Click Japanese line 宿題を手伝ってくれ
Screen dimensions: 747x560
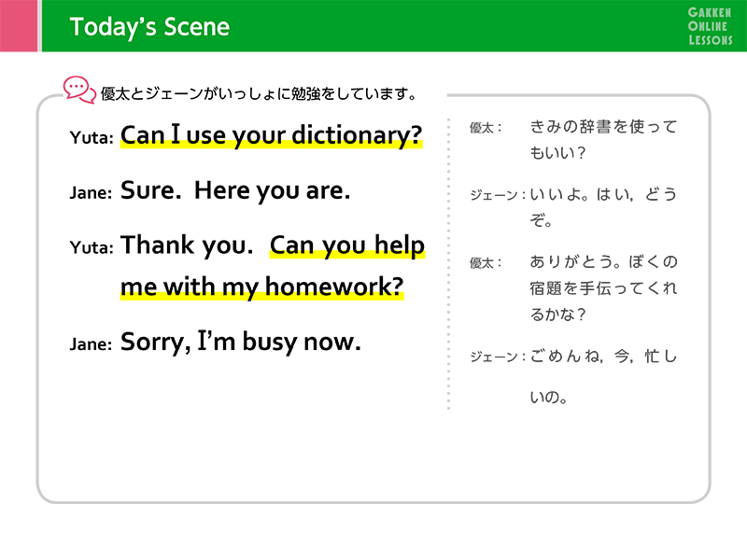tap(603, 288)
